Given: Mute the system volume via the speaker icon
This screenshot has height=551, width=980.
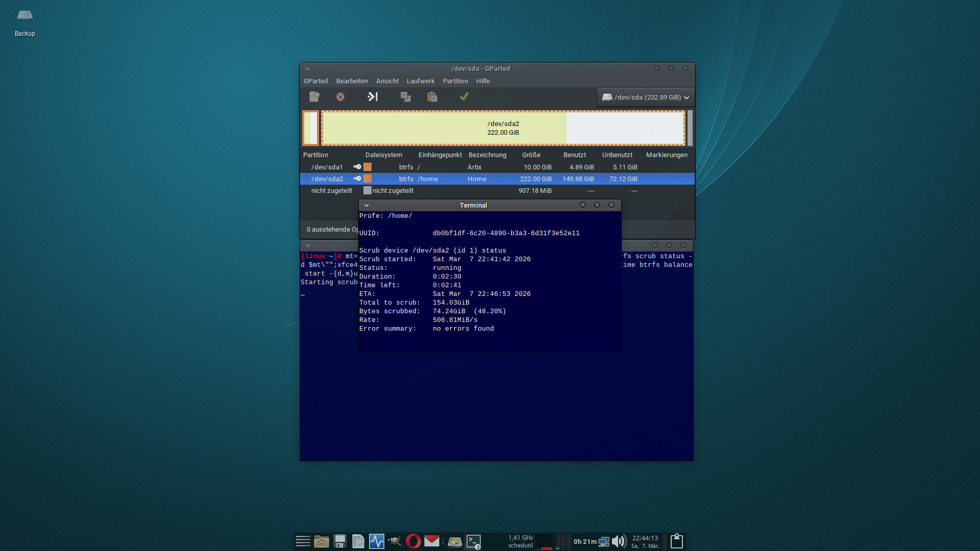Looking at the screenshot, I should point(619,541).
